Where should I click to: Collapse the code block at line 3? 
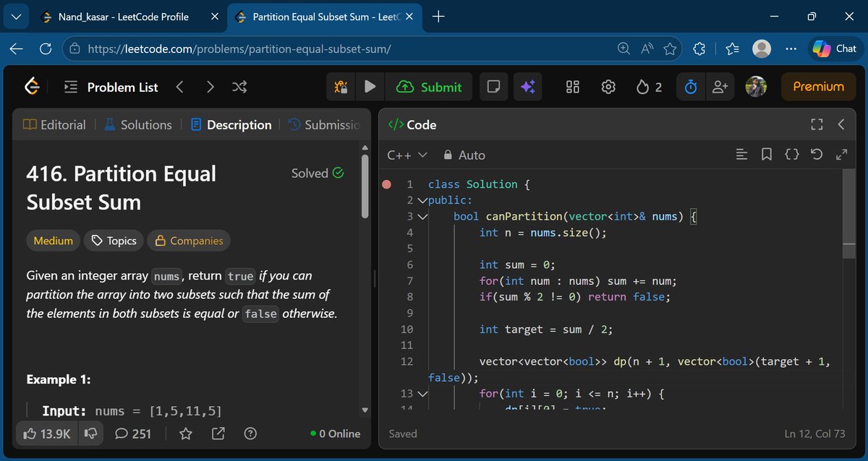[x=423, y=216]
